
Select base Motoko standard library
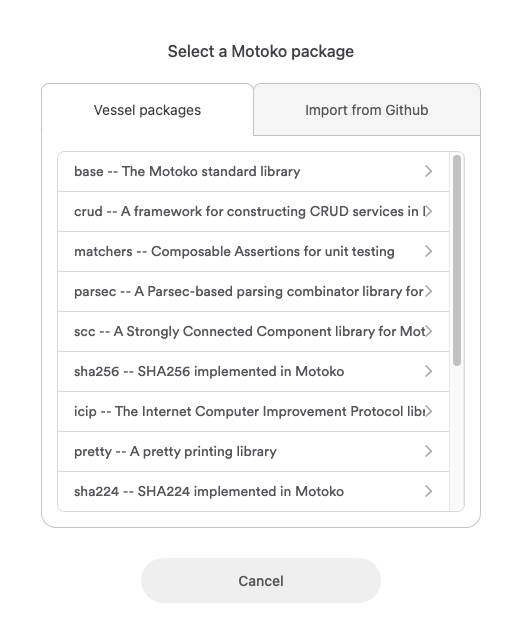pos(254,171)
